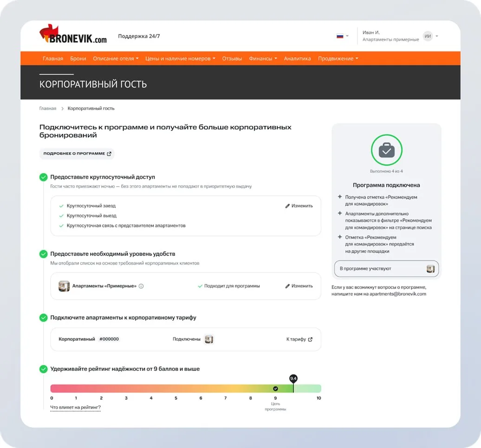The image size is (481, 448).
Task: Click the apartments@bronevik.com email address
Action: coord(397,294)
